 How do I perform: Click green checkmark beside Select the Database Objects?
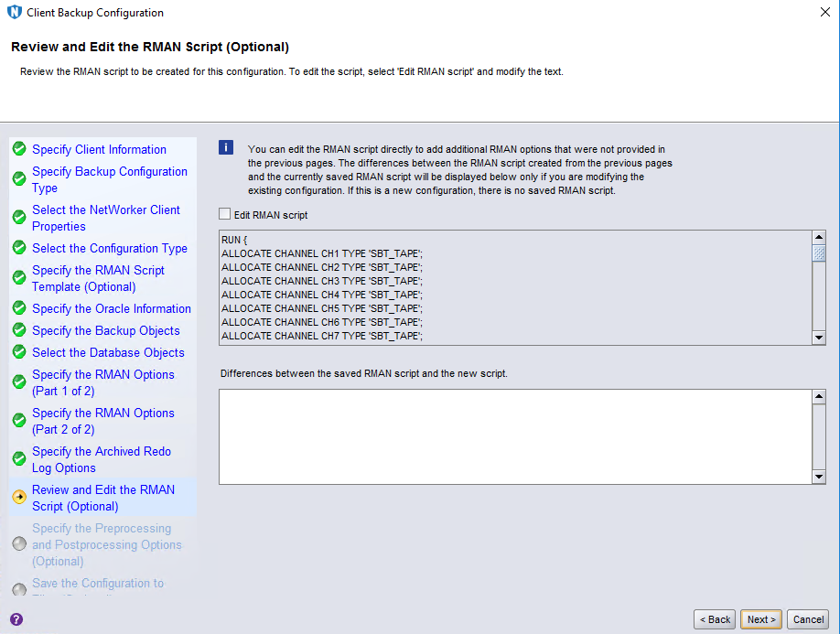click(x=18, y=353)
